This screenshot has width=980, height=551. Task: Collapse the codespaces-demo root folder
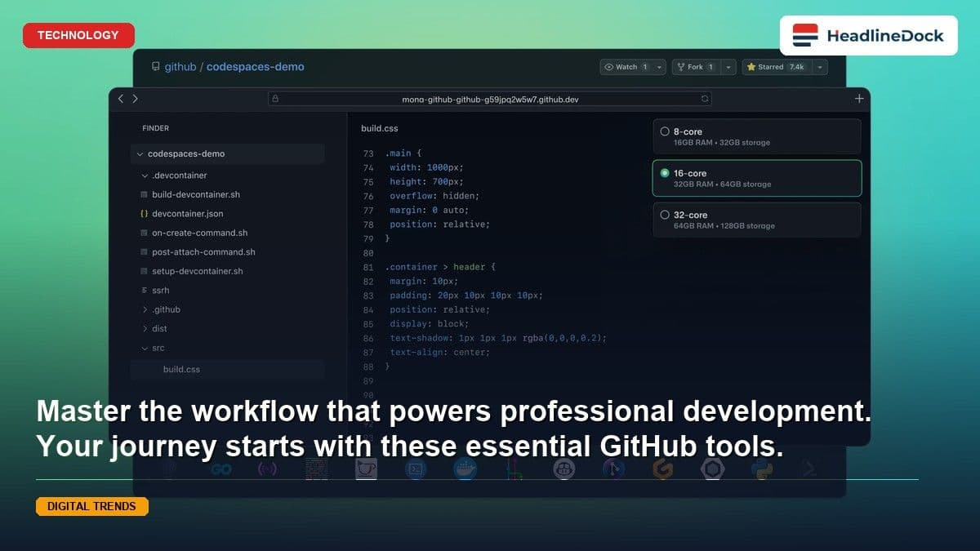click(140, 153)
